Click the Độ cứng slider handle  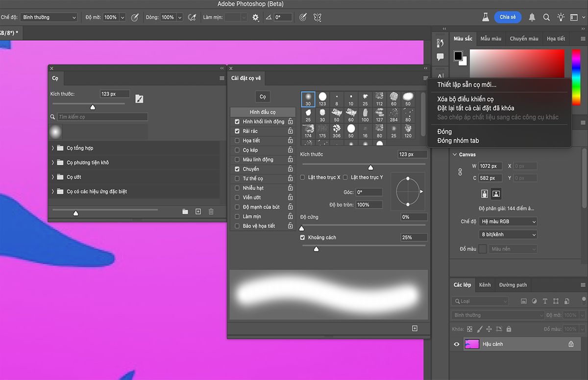301,228
